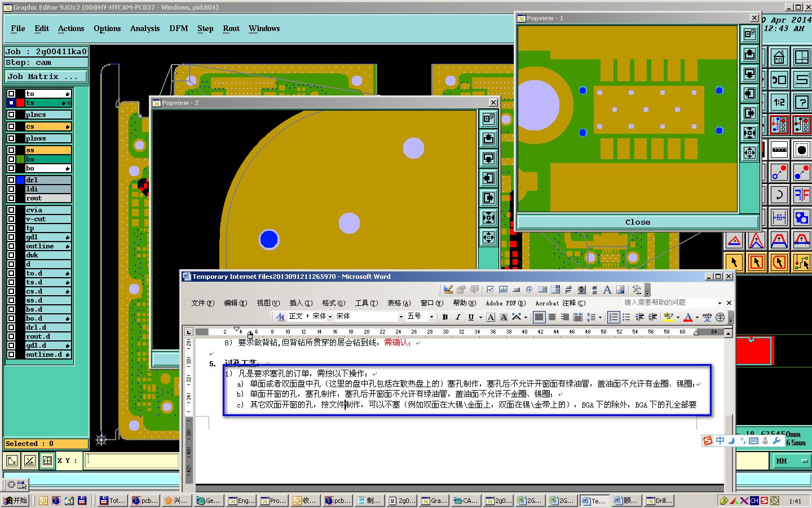This screenshot has width=812, height=508.
Task: Toggle checkbox for layer 'drl'
Action: click(11, 180)
